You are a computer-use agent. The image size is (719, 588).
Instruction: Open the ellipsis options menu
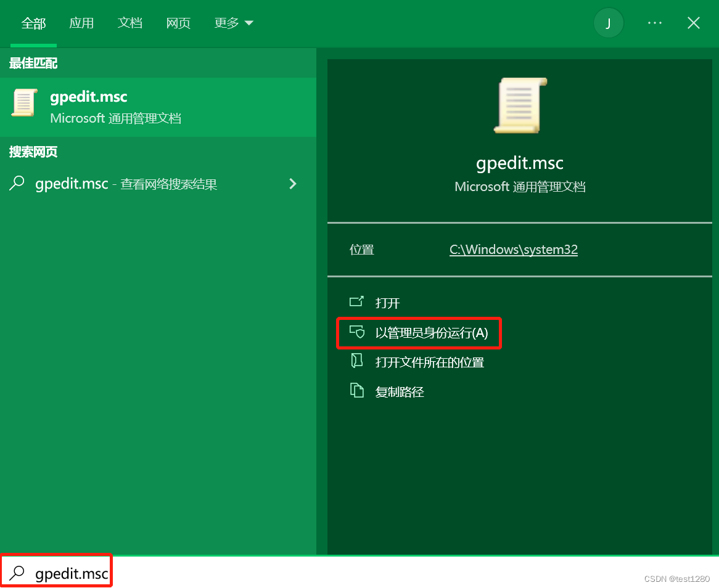[x=654, y=23]
